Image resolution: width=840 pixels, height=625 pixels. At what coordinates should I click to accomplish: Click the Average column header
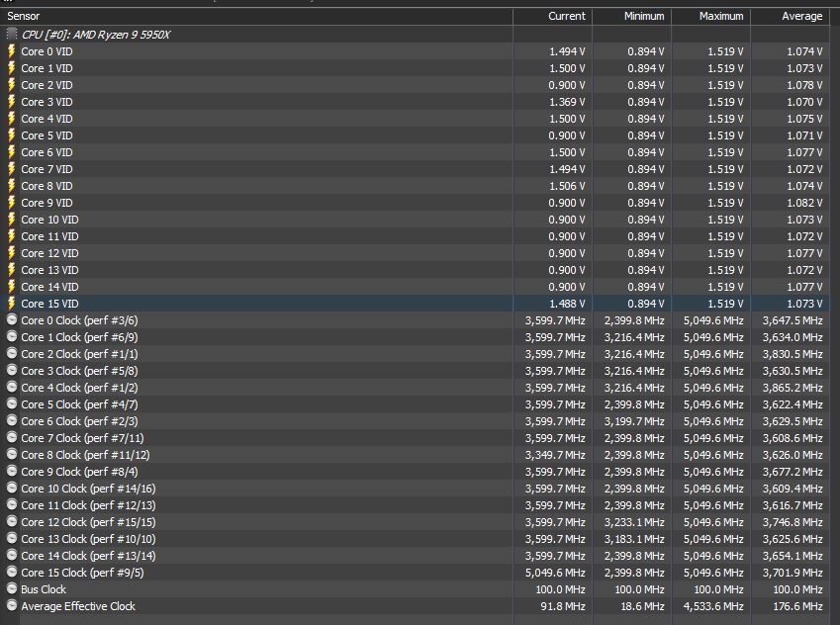tap(791, 16)
